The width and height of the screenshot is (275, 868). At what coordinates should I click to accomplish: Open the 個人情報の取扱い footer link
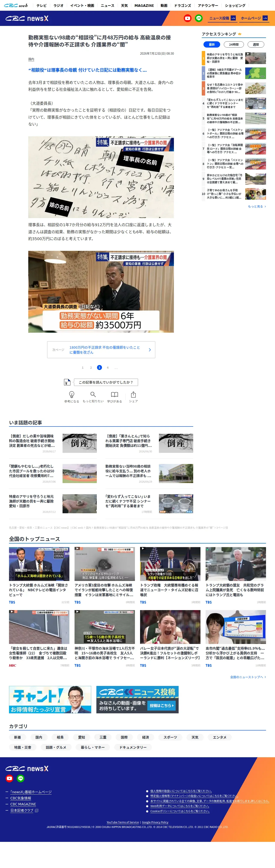tap(181, 791)
